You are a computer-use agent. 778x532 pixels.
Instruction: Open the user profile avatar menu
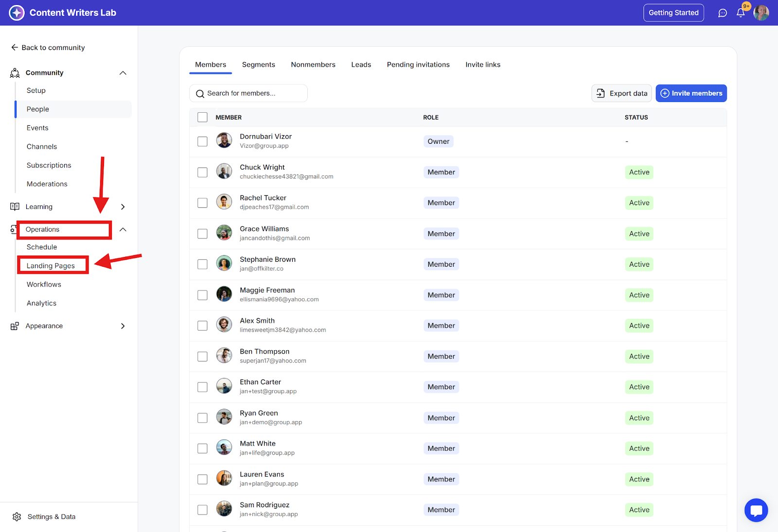coord(761,13)
